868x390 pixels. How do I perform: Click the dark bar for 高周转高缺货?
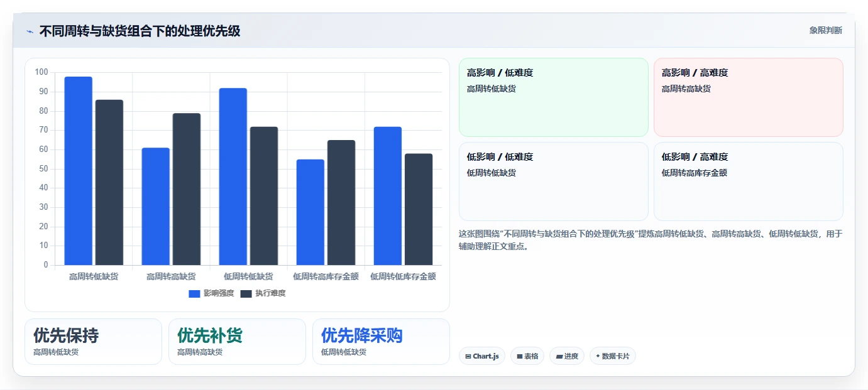187,189
